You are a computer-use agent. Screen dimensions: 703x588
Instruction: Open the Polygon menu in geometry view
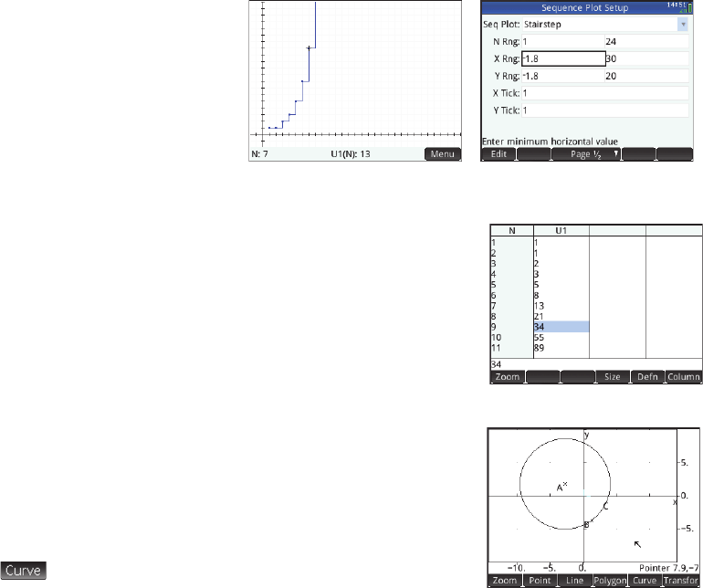[x=610, y=581]
